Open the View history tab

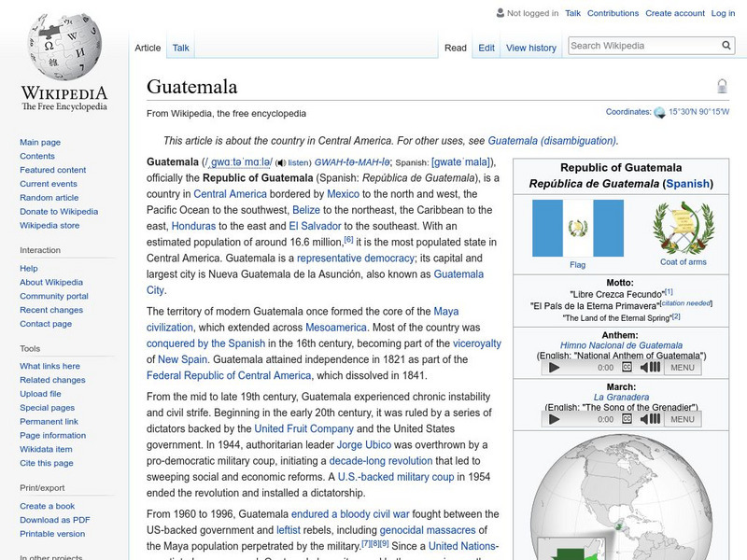click(x=531, y=49)
